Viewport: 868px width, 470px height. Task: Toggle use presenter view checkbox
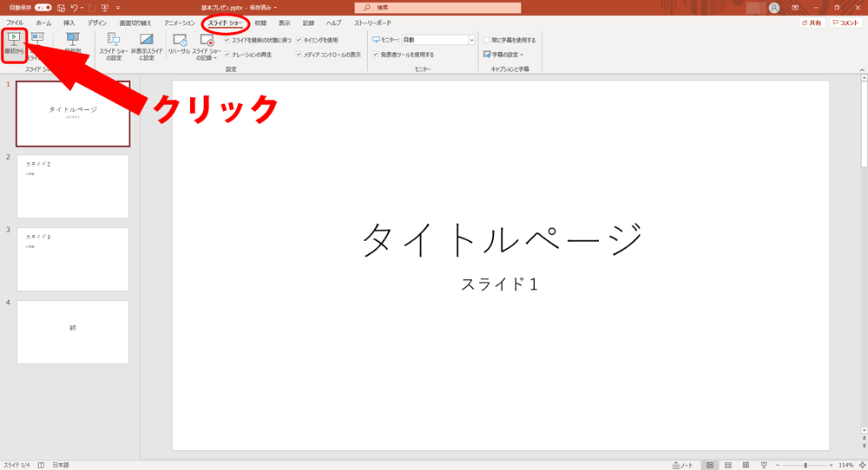pos(376,55)
